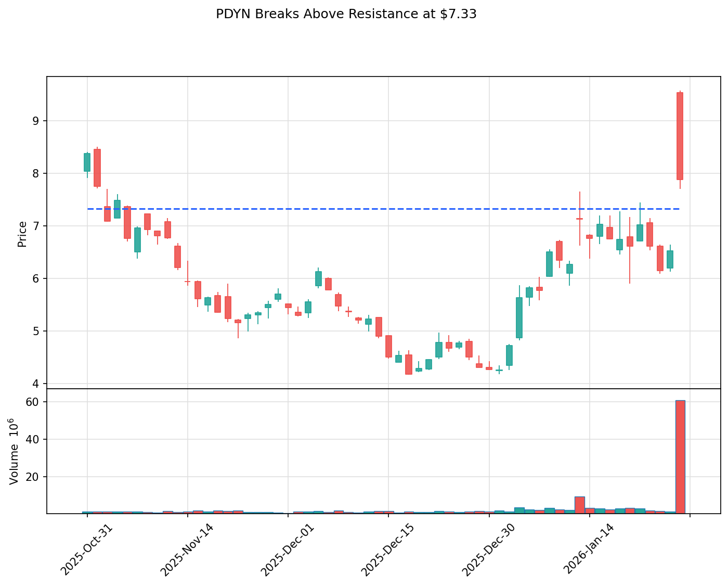Viewport: 728px width, 586px height.
Task: Click the price tick label 4
Action: [36, 384]
